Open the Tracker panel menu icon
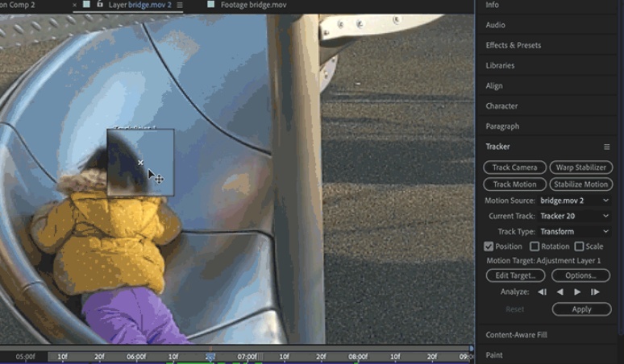624x364 pixels. click(x=606, y=147)
